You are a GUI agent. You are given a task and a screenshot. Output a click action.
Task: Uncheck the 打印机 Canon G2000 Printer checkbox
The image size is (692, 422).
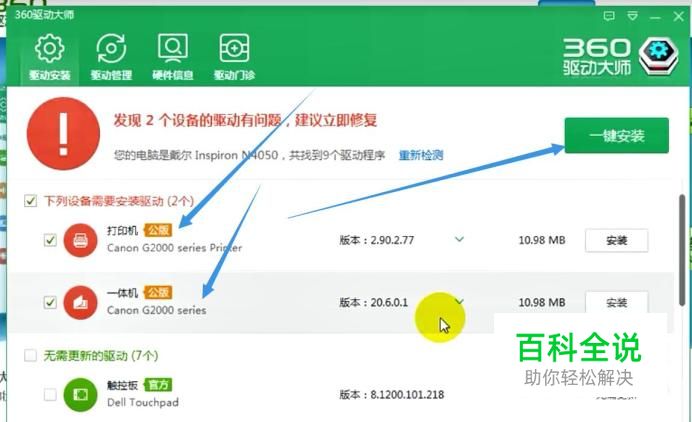(x=50, y=240)
